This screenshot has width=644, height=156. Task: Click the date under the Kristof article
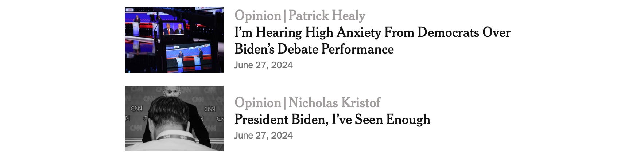tap(263, 135)
